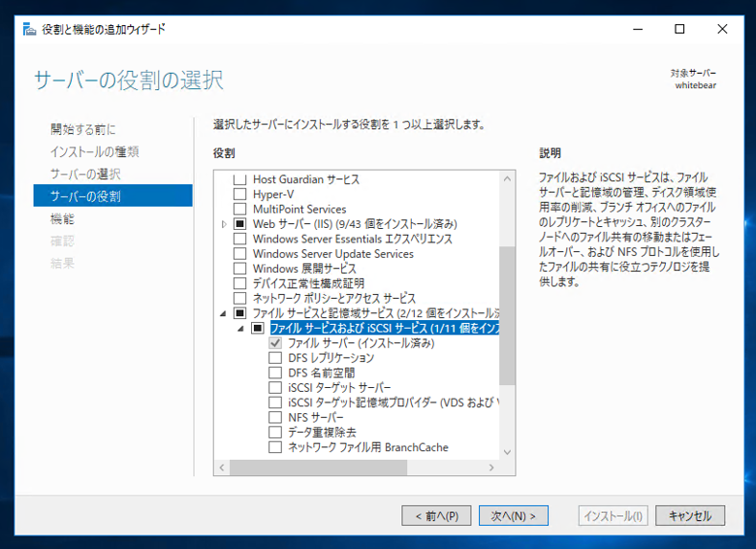Click the キャンセル button
Image resolution: width=756 pixels, height=549 pixels.
coord(690,516)
